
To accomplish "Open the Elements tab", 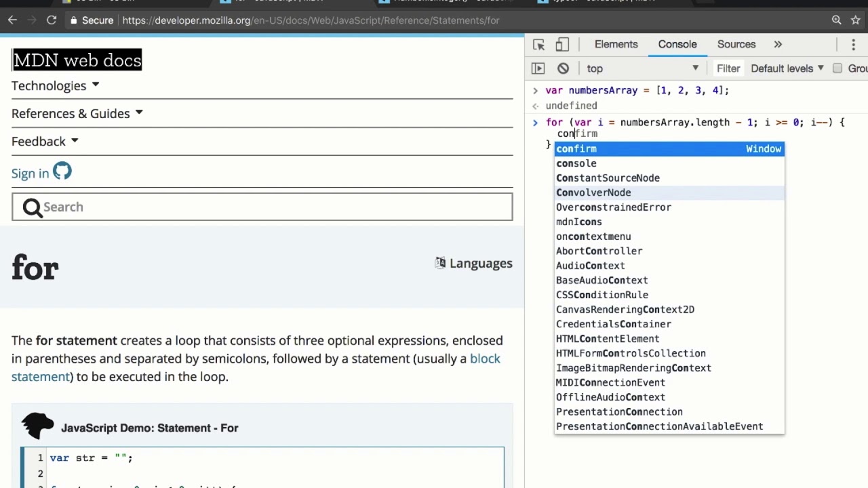I will pyautogui.click(x=616, y=45).
